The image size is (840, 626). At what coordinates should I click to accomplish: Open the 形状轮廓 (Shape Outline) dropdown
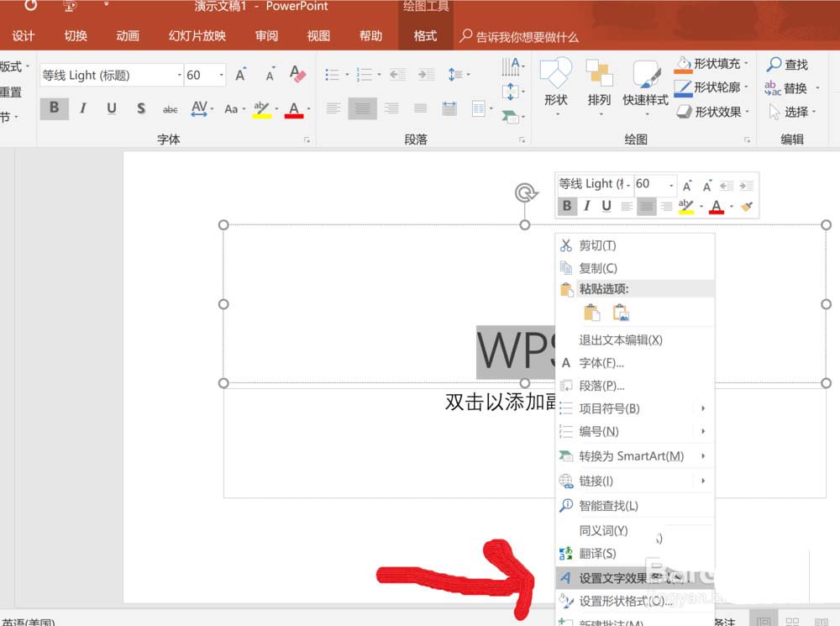(746, 87)
